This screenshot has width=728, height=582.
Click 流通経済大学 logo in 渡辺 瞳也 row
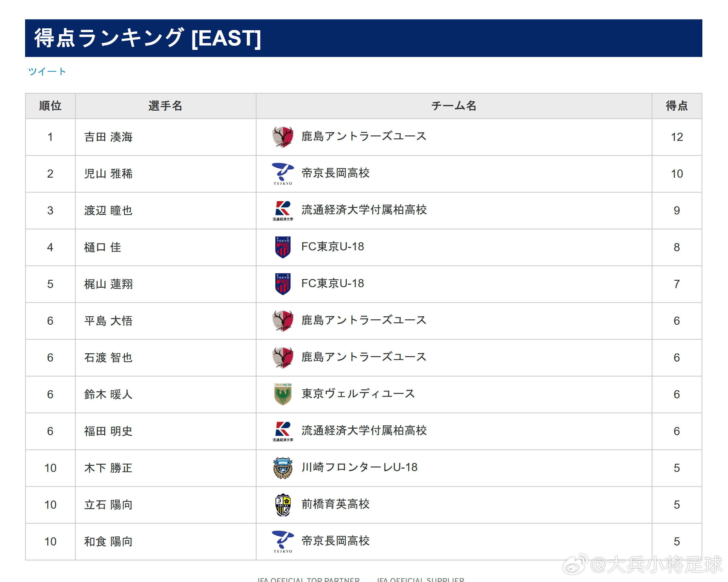283,211
